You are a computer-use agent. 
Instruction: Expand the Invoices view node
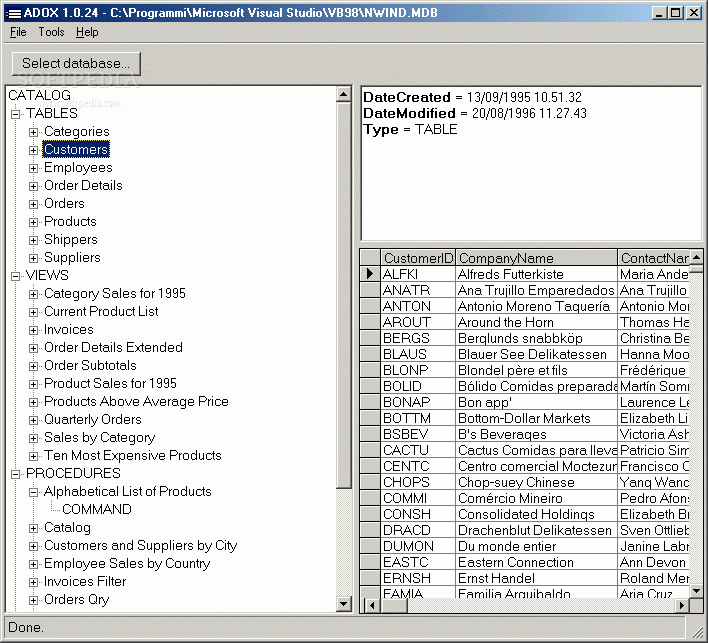(x=33, y=330)
